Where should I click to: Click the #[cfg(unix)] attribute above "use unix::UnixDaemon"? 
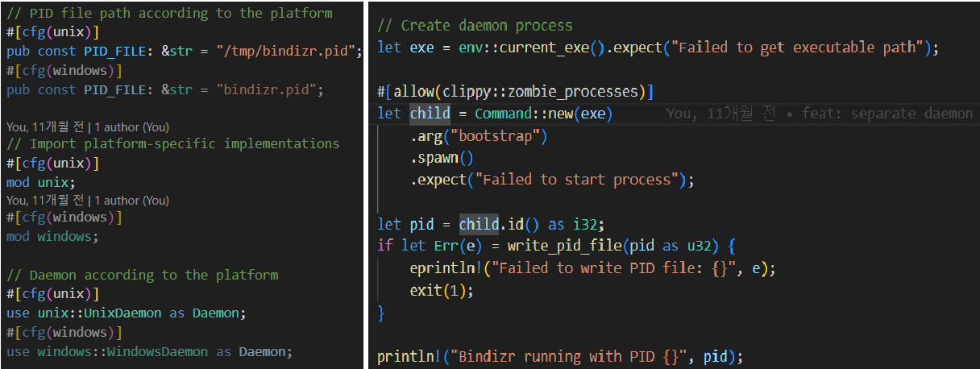(x=52, y=293)
